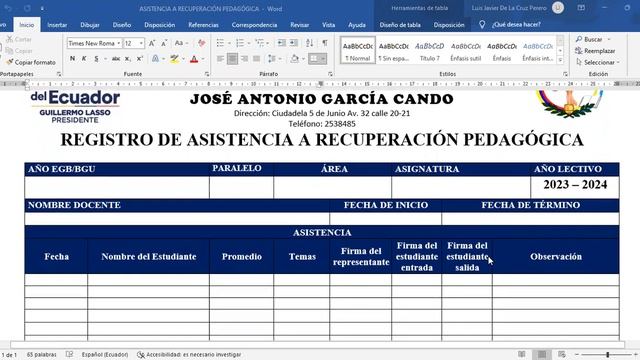Click Reemplazar button

click(x=595, y=51)
